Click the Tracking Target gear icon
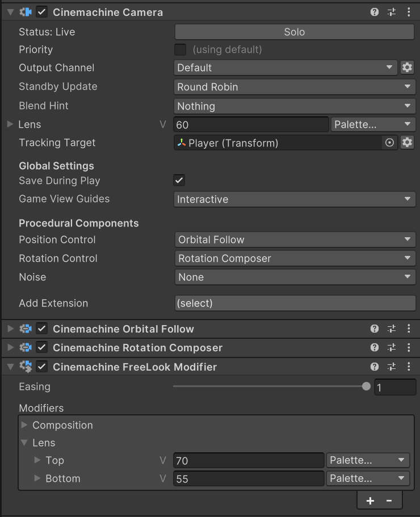The height and width of the screenshot is (517, 420). [x=407, y=143]
